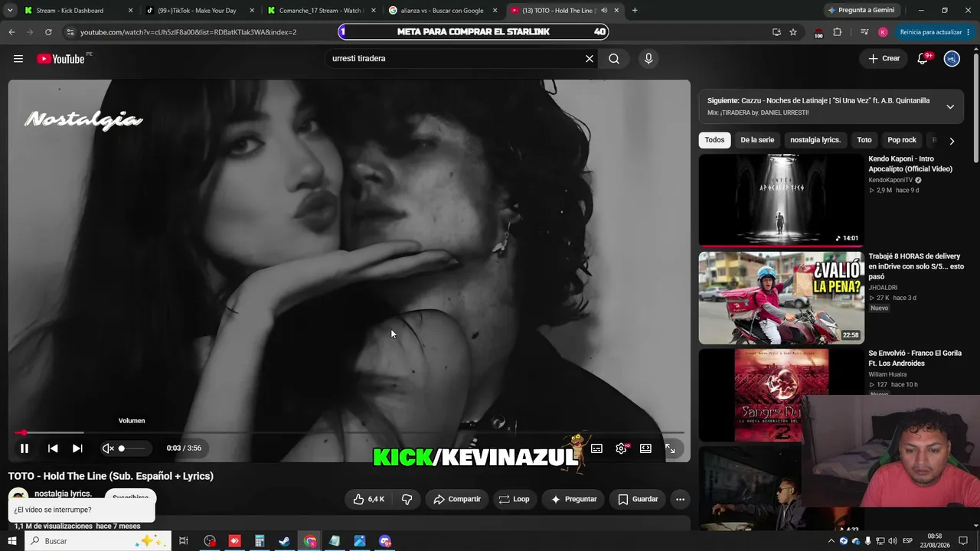Click the Windows taskbar Buscar search box

coord(97,541)
